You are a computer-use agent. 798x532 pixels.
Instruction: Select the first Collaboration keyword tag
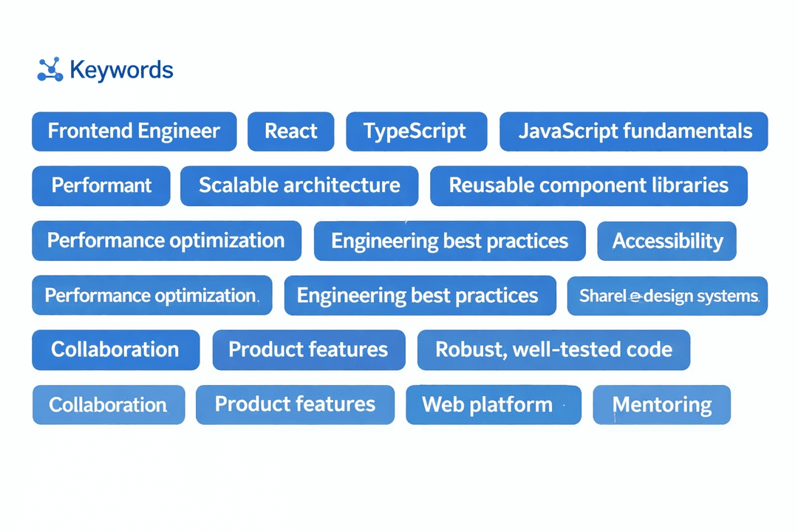[115, 349]
